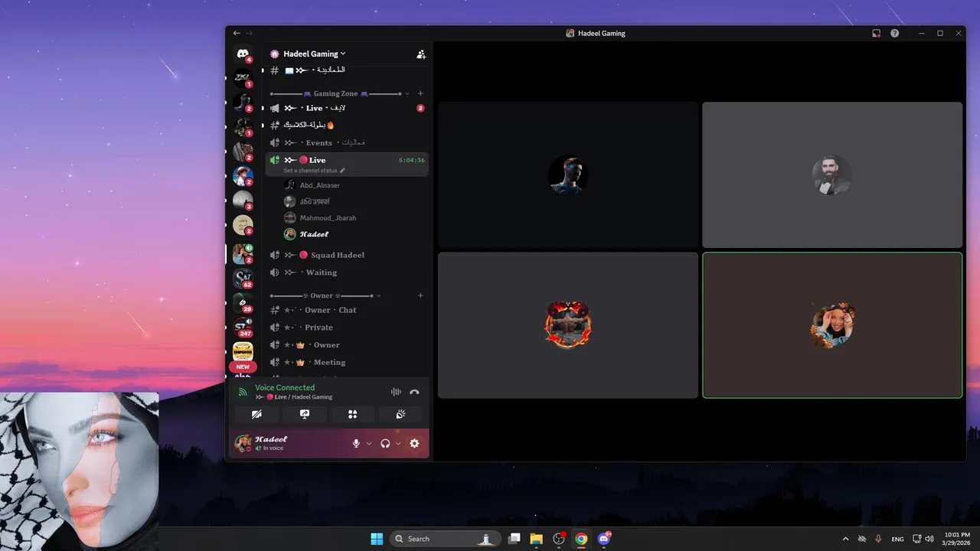The image size is (980, 551).
Task: Click the taskbar Search box
Action: click(x=446, y=539)
